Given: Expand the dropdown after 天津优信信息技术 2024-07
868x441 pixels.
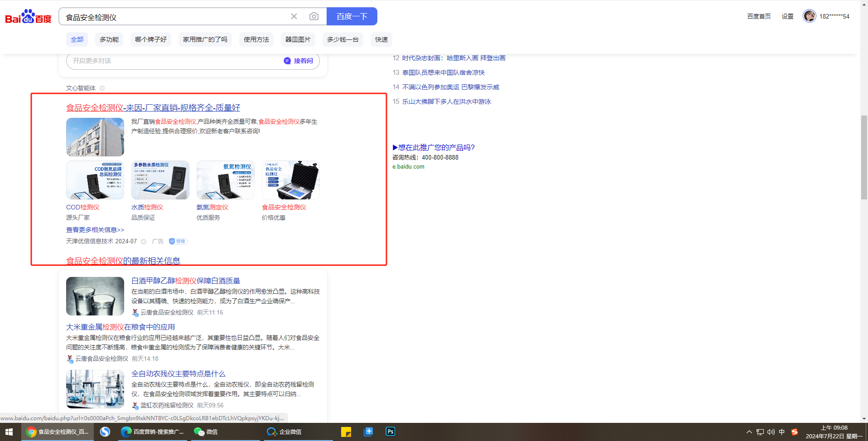Looking at the screenshot, I should 144,242.
